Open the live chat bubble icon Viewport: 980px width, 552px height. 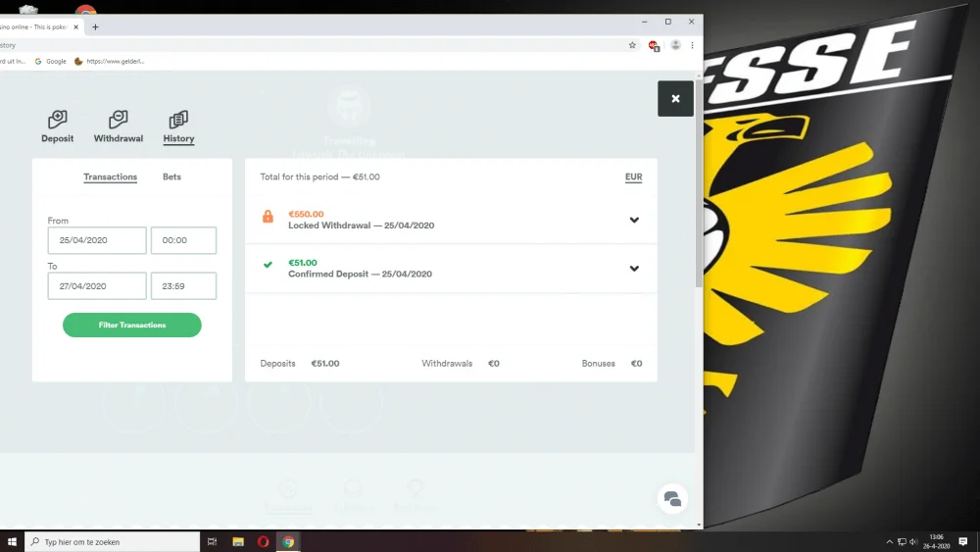tap(672, 498)
